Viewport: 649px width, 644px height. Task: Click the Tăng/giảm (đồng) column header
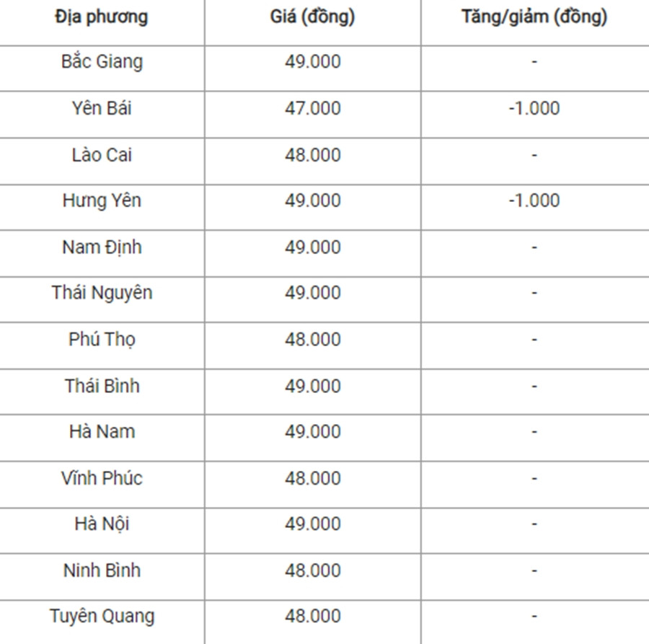pos(534,17)
